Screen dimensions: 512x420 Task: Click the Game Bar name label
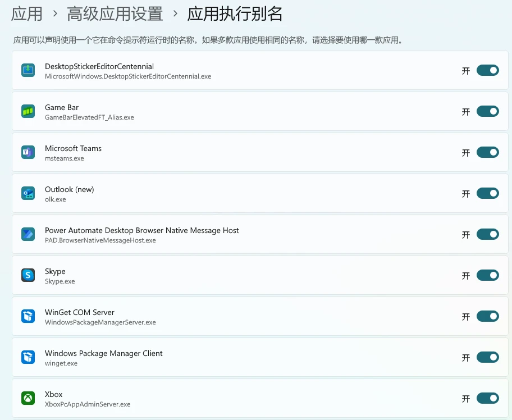[x=62, y=107]
